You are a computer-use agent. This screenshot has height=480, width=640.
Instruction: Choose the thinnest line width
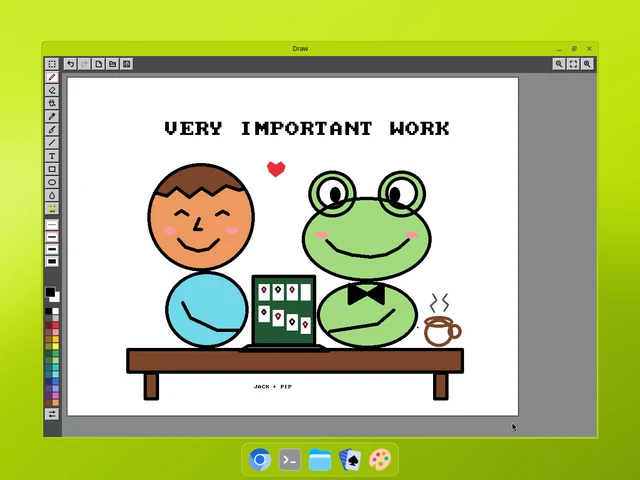click(x=52, y=225)
